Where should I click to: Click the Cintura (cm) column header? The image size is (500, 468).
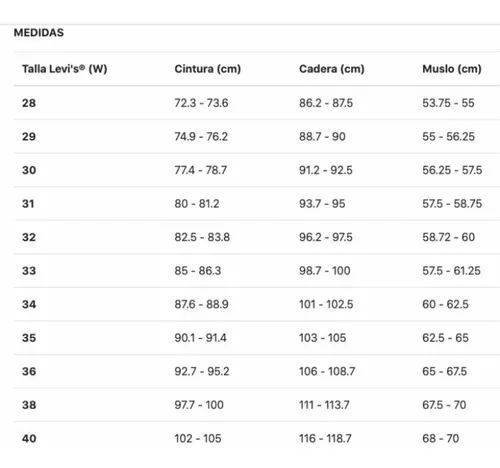pyautogui.click(x=208, y=69)
